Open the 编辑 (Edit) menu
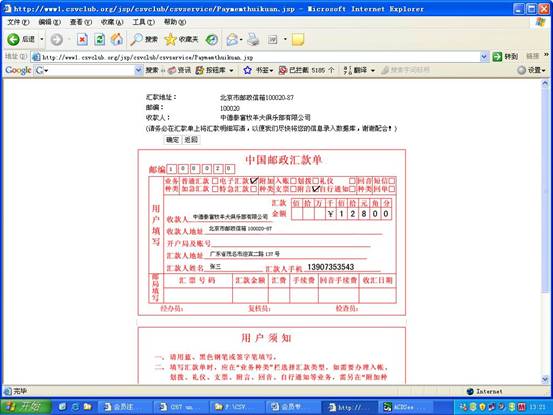The image size is (553, 415). click(49, 22)
